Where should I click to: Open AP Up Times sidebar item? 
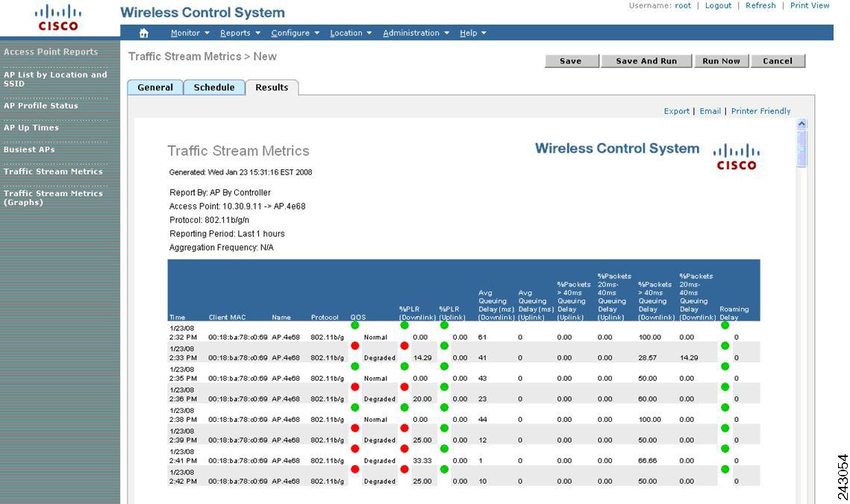(31, 127)
